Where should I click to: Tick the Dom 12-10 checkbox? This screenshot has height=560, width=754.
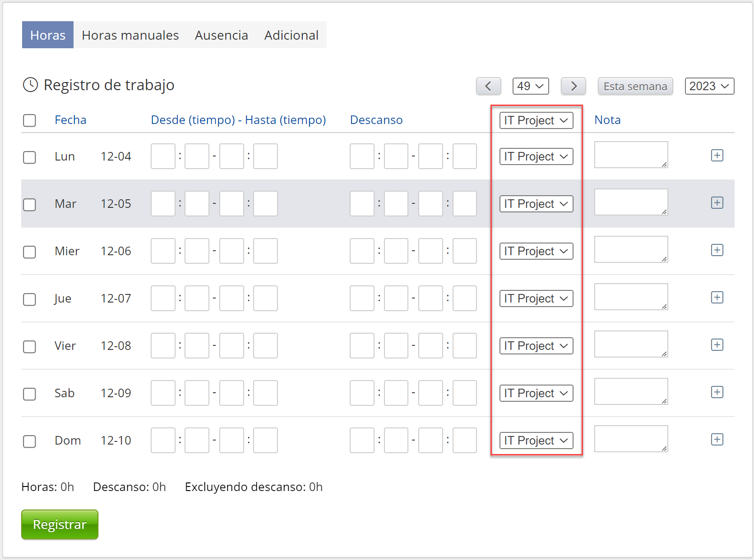click(30, 441)
